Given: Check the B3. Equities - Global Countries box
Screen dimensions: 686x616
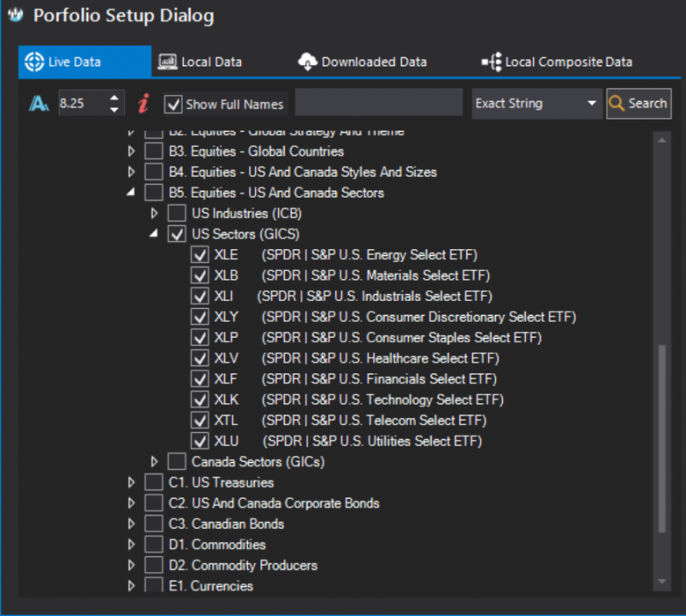Looking at the screenshot, I should [x=154, y=151].
